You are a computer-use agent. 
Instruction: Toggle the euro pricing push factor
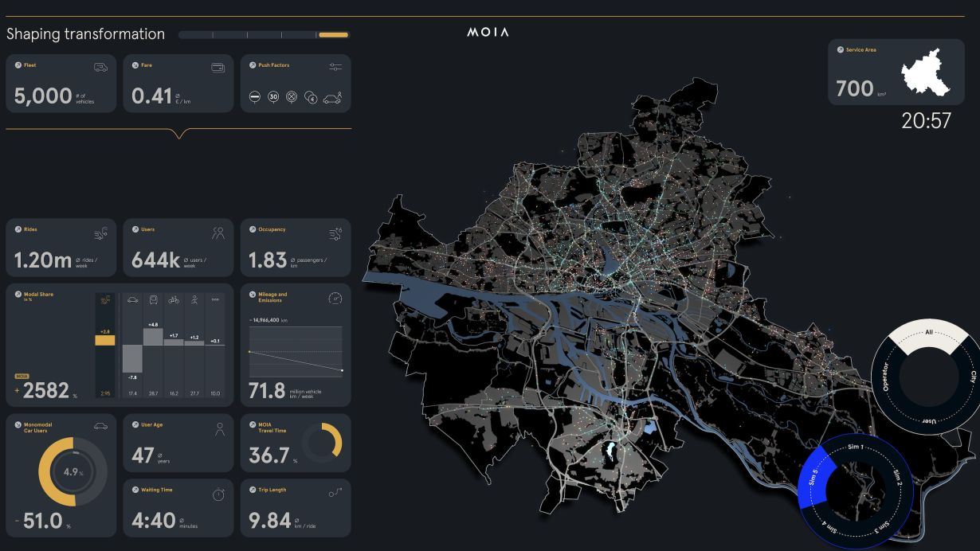[311, 98]
